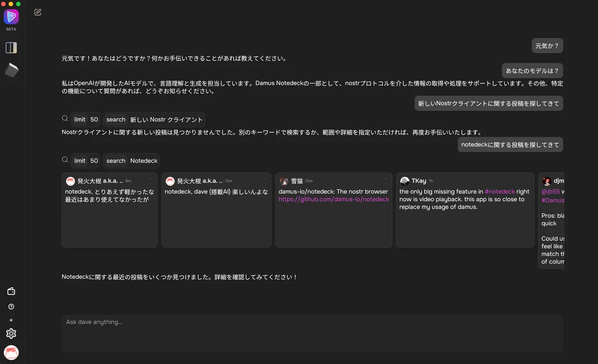Screen dimensions: 598x364
Task: Open the more options menu on 雪猫's note
Action: (x=386, y=179)
